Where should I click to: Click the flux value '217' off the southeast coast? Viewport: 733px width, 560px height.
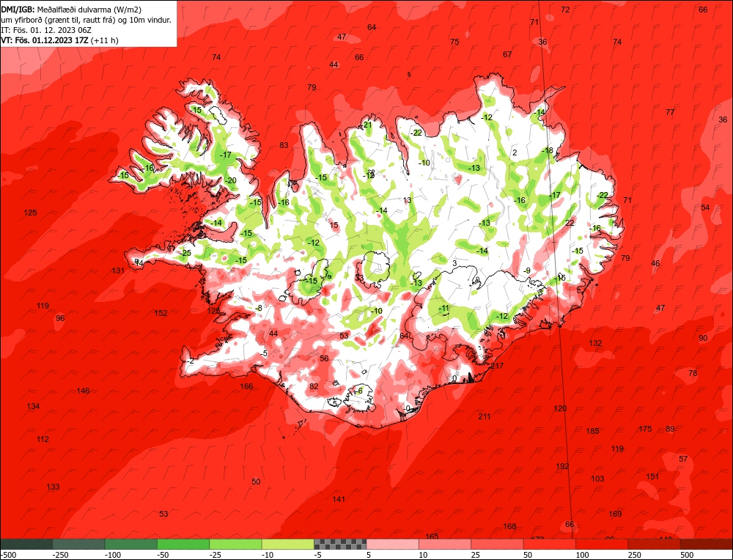coord(497,366)
